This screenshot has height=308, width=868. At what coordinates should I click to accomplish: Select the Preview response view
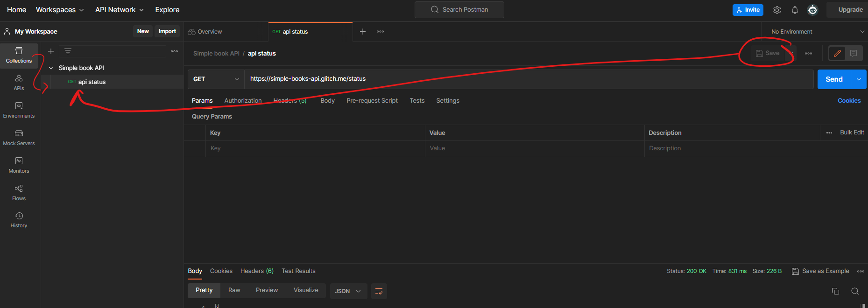tap(267, 290)
